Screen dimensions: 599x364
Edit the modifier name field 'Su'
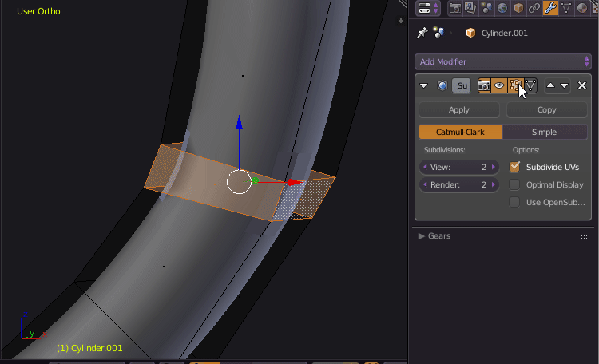point(462,85)
